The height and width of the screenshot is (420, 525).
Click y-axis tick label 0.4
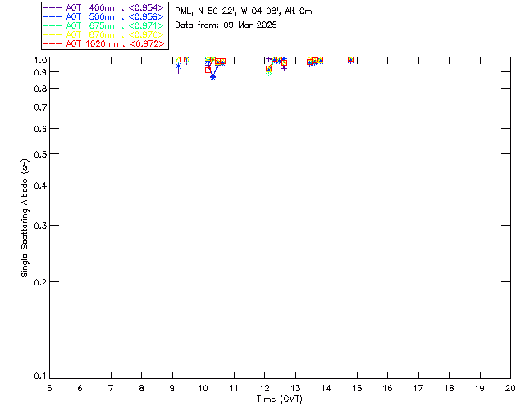coord(40,185)
